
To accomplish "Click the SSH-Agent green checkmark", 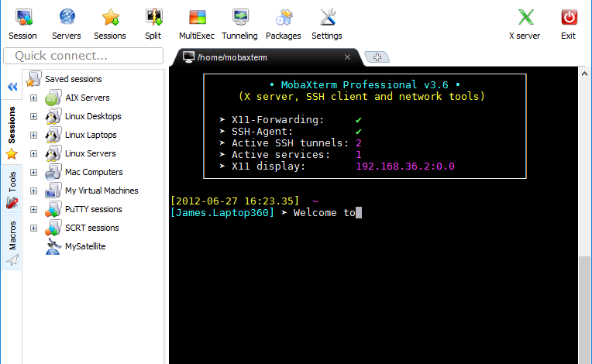I will (x=359, y=132).
